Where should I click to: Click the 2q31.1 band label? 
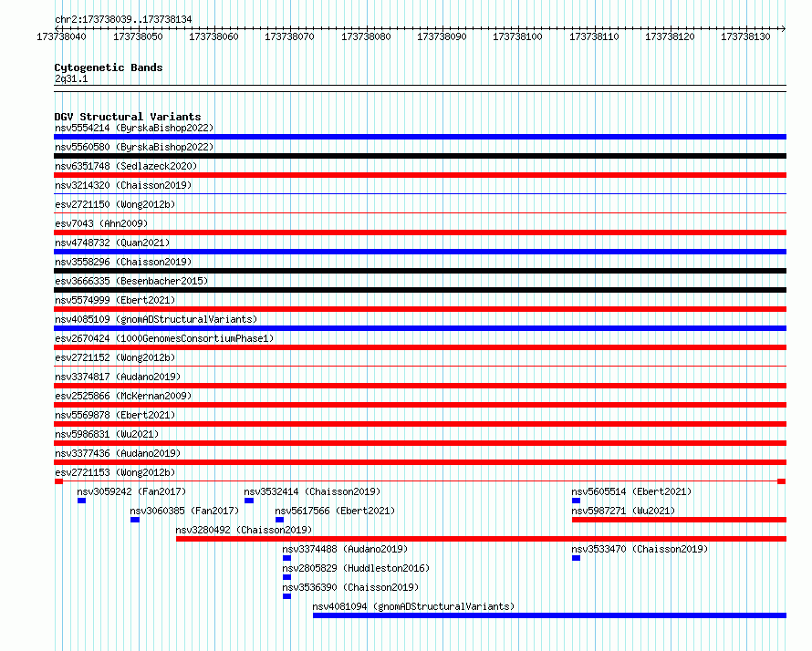[x=71, y=78]
